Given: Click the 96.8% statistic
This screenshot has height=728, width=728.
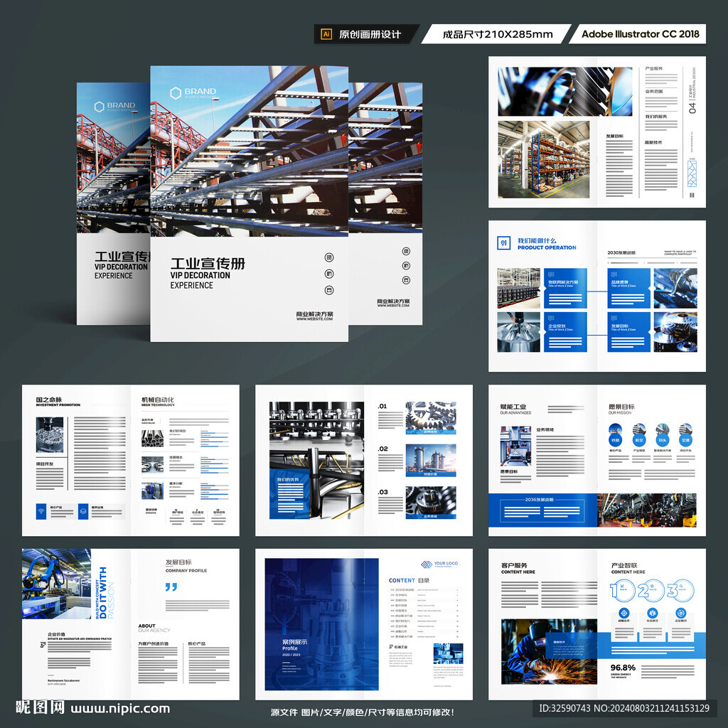Looking at the screenshot, I should [623, 667].
